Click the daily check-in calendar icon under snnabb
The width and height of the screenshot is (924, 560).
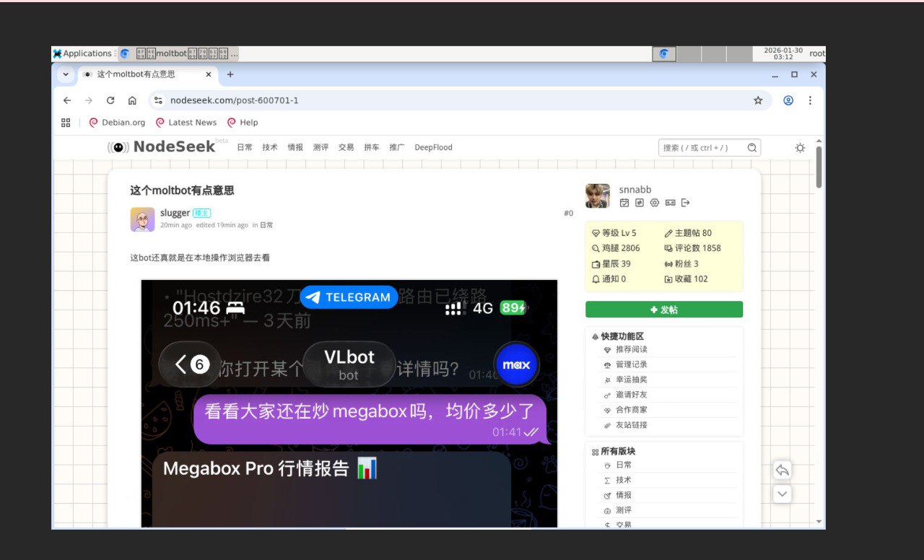pyautogui.click(x=624, y=203)
